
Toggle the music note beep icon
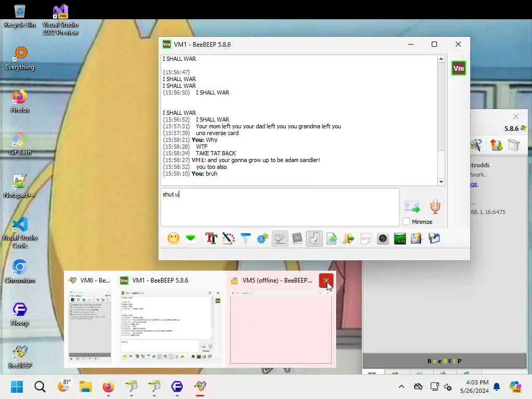point(314,238)
